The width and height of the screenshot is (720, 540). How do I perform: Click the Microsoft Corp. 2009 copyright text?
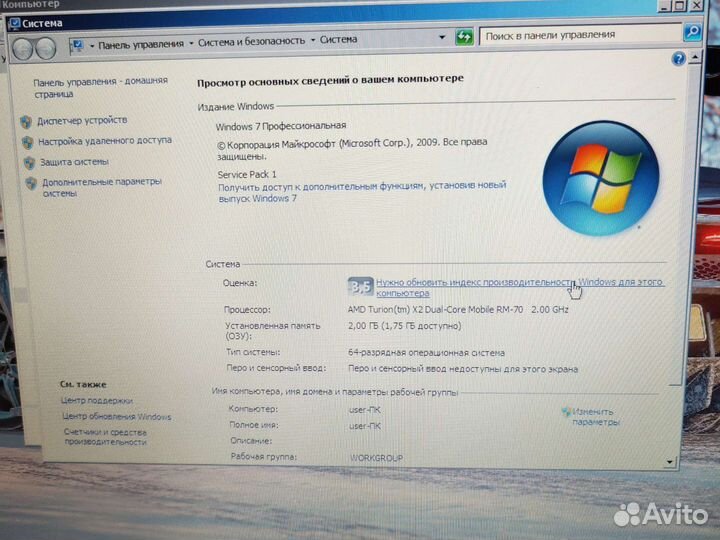[352, 149]
